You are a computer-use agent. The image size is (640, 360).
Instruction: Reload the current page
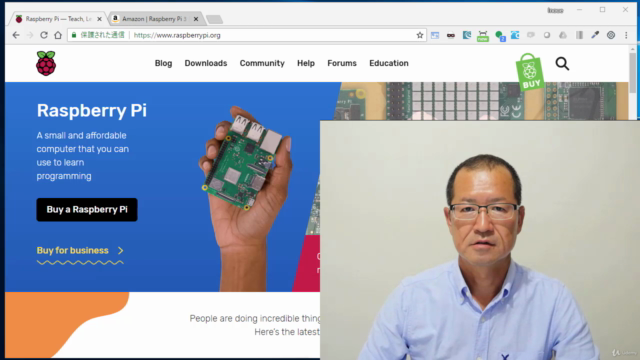pos(44,35)
